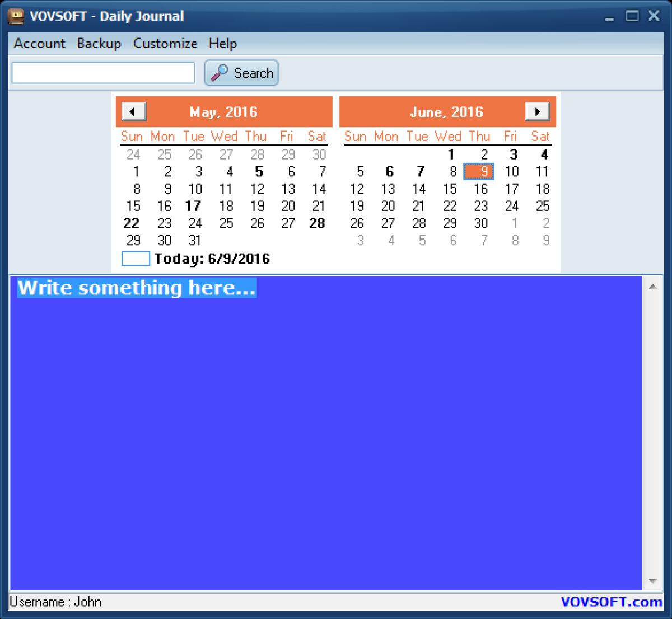Screen dimensions: 672x619
Task: Click inside the search text field
Action: point(103,73)
